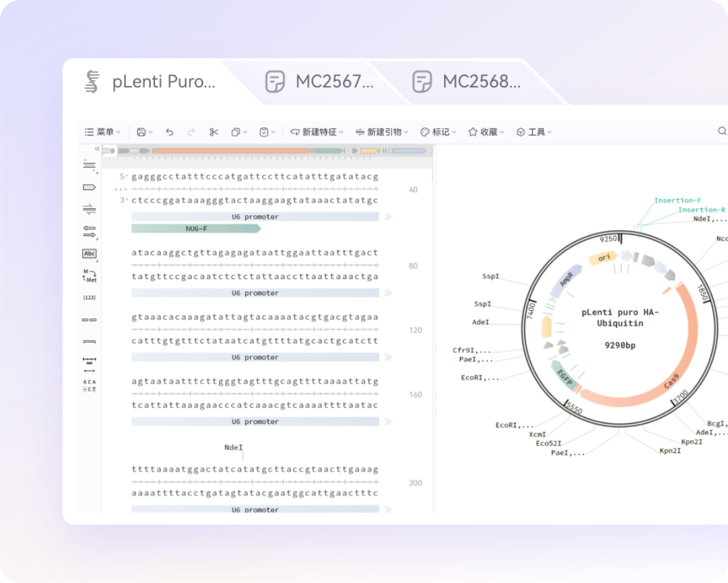
Task: Select AmpR feature on plasmid map
Action: [567, 280]
